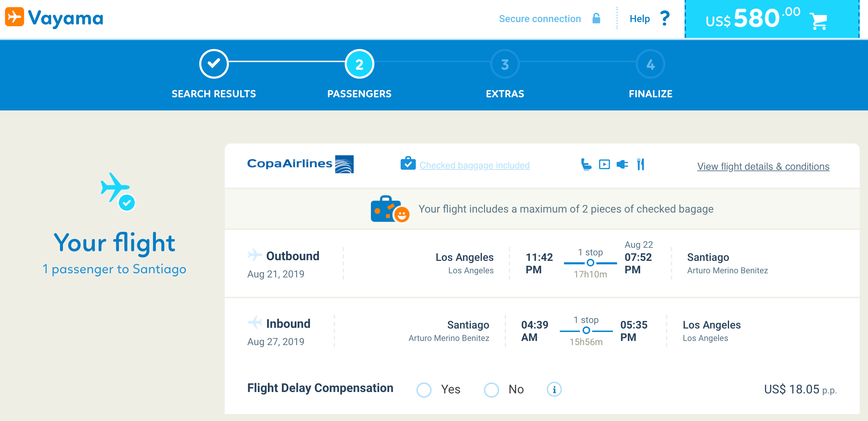Jump to the Extras step
Viewport: 868px width, 421px height.
point(505,64)
